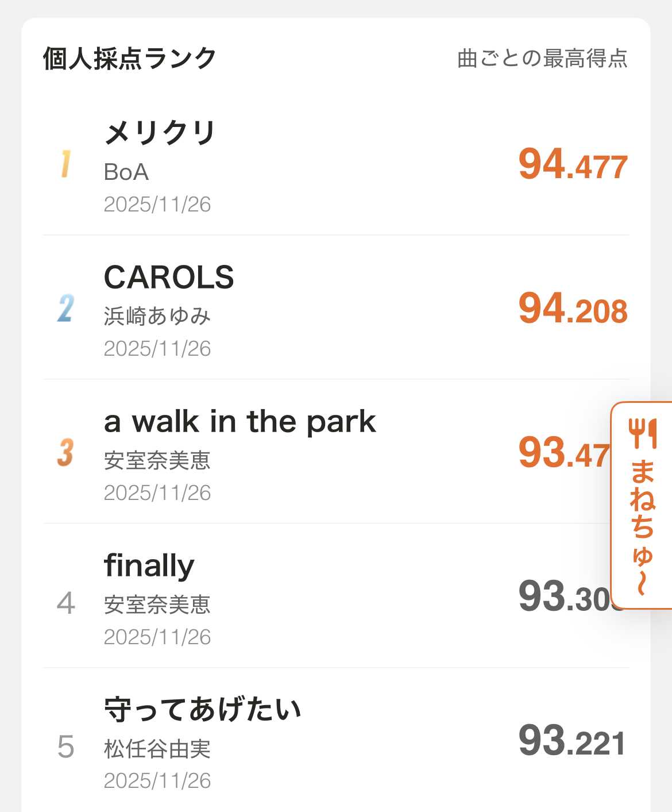Tap the gray rank 4 number
The width and height of the screenshot is (672, 812).
65,603
